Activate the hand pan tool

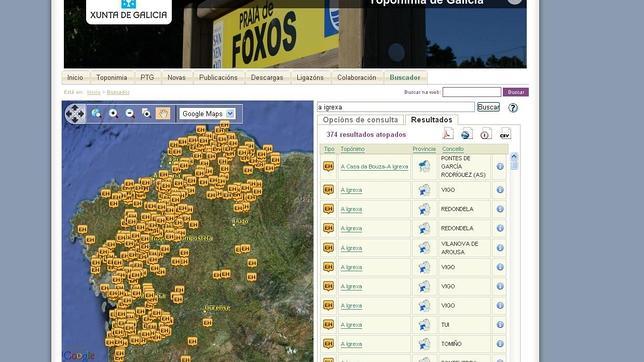[x=163, y=114]
